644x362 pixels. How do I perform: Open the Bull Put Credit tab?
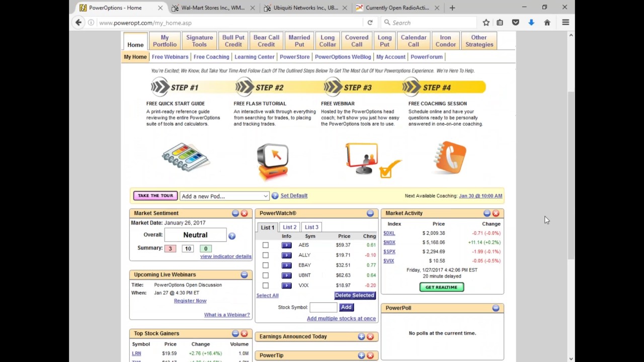tap(233, 41)
